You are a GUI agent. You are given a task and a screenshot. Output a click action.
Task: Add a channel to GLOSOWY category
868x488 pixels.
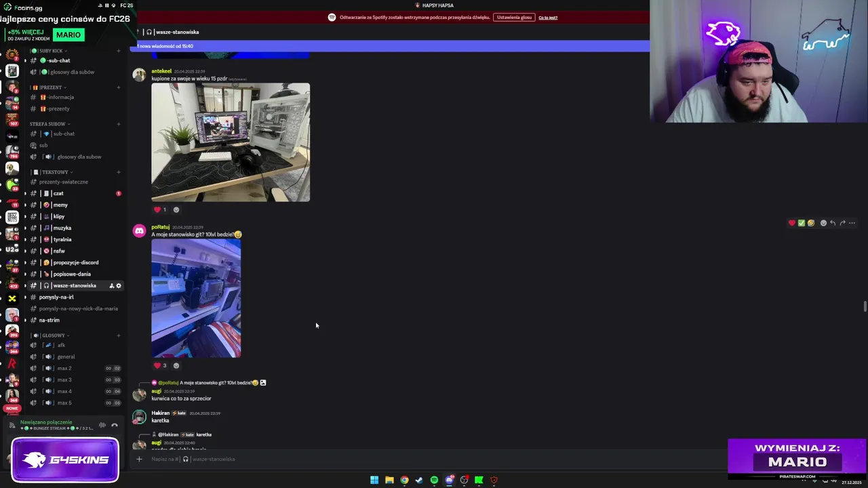click(119, 335)
